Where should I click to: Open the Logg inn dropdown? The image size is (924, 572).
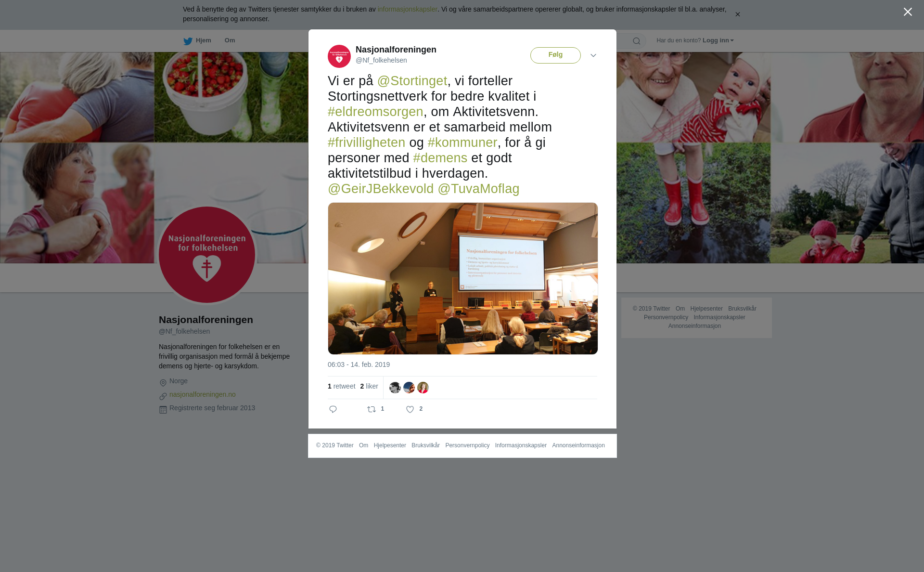(x=718, y=40)
